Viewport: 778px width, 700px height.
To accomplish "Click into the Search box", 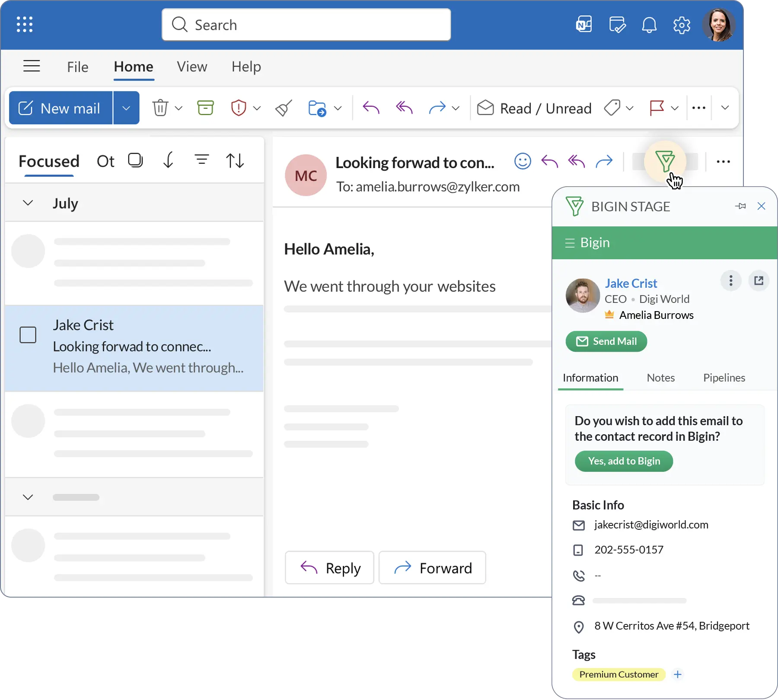I will pyautogui.click(x=306, y=25).
